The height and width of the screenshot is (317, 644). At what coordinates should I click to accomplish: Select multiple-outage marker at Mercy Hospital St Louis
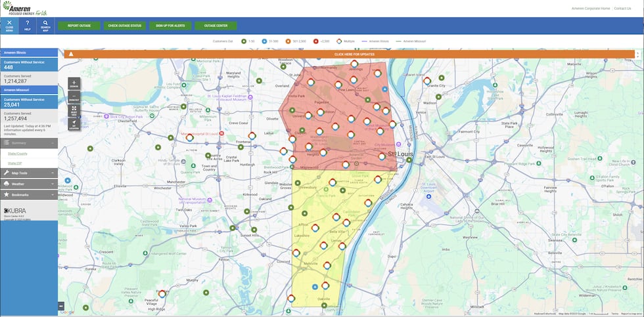pos(190,138)
